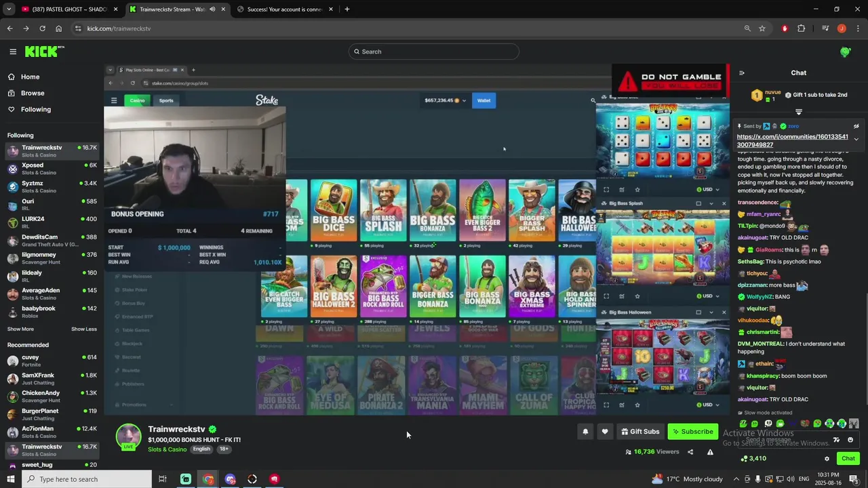The width and height of the screenshot is (868, 488).
Task: Hide the pinned chat message
Action: coord(856,126)
